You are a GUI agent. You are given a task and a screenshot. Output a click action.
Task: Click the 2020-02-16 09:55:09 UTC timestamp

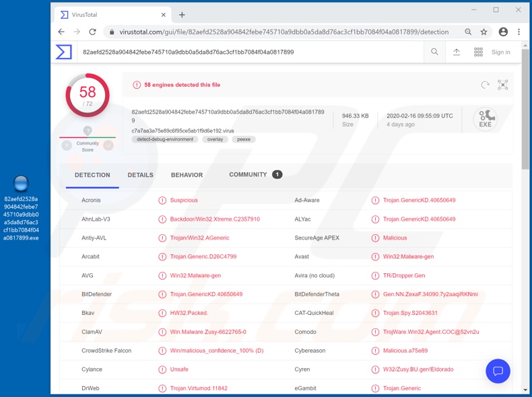click(x=420, y=116)
